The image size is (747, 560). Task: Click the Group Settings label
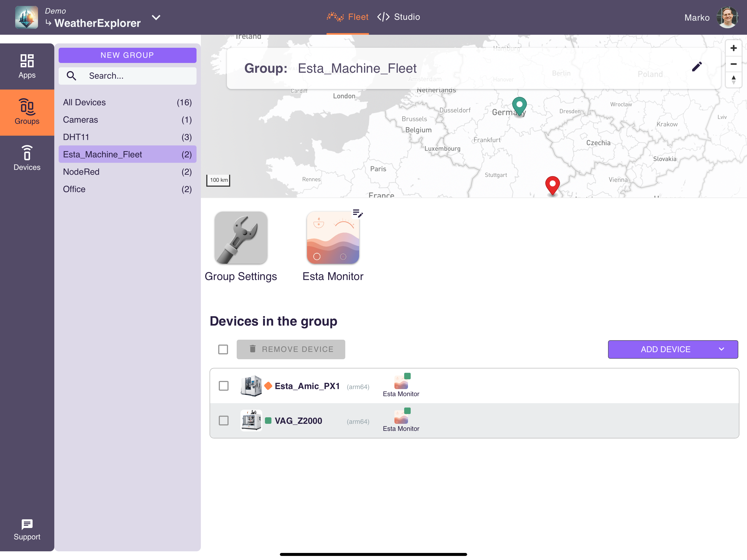241,276
